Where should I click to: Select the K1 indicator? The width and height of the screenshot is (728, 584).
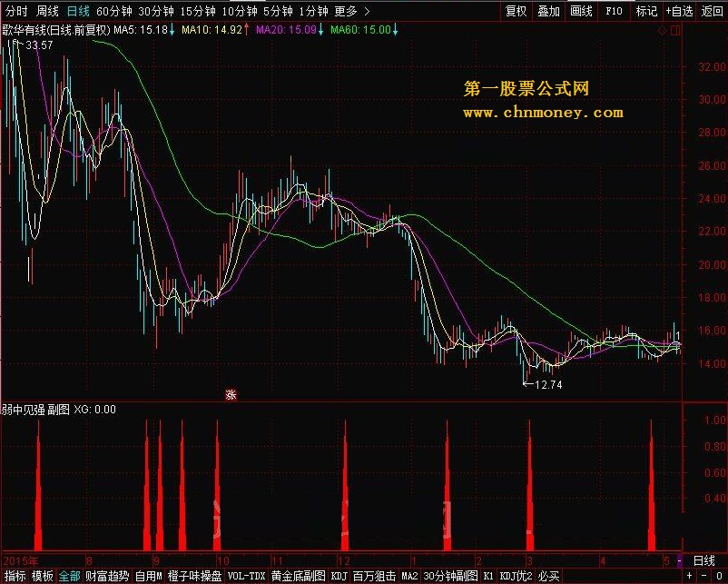click(x=488, y=577)
